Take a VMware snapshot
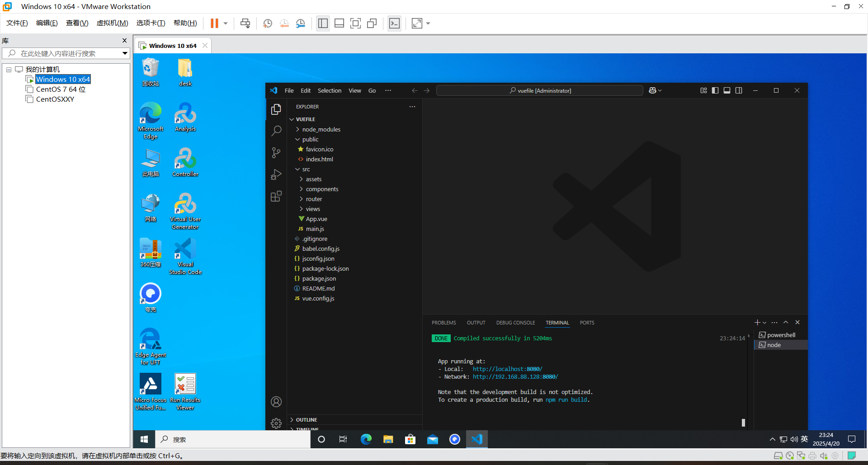The width and height of the screenshot is (868, 465). pyautogui.click(x=268, y=23)
